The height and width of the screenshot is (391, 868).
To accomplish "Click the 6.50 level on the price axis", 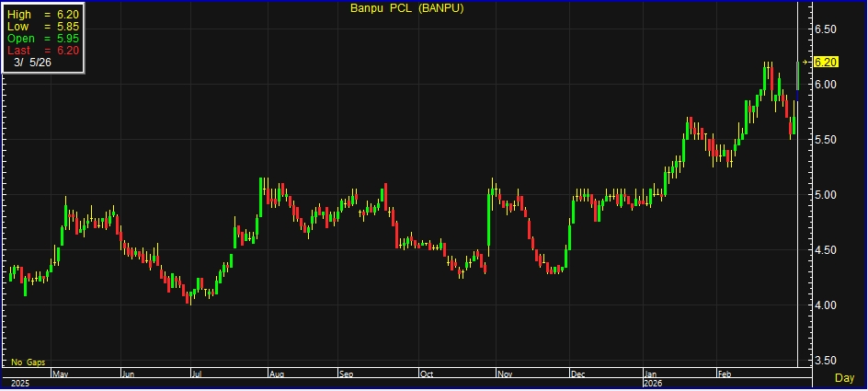I will (x=827, y=29).
